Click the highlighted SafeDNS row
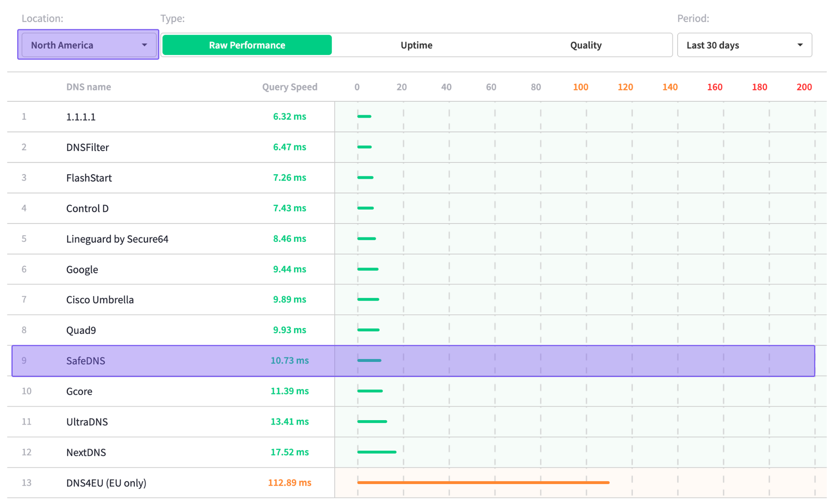 pos(85,361)
